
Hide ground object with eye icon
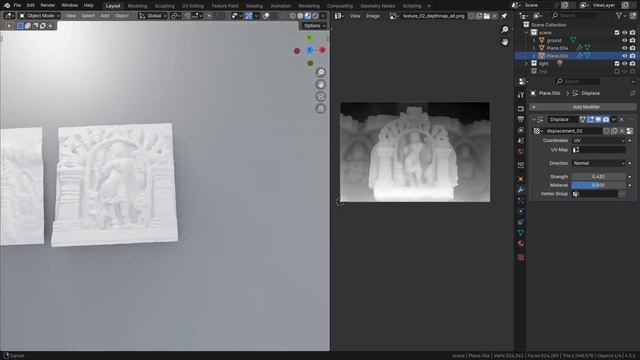[624, 40]
